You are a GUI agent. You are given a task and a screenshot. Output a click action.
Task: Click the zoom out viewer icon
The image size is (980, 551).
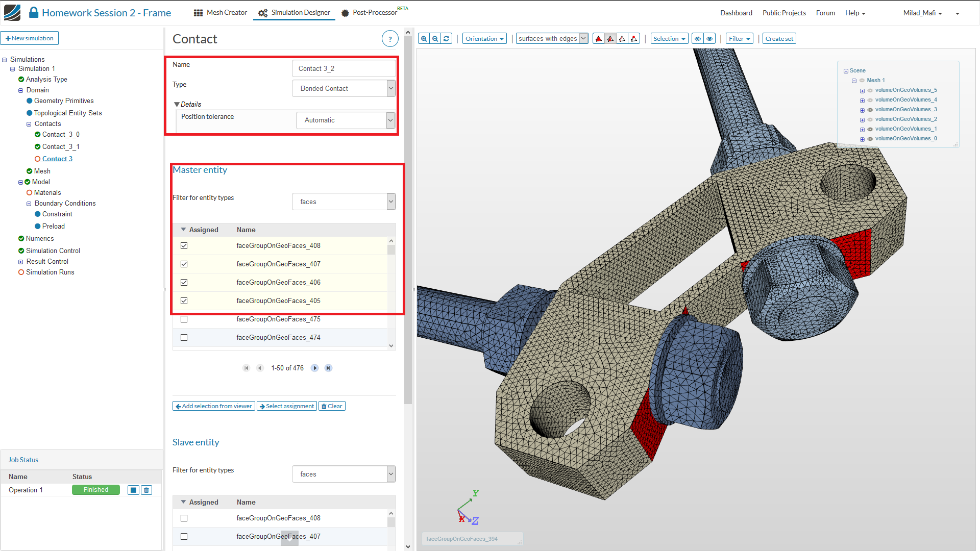pos(435,39)
